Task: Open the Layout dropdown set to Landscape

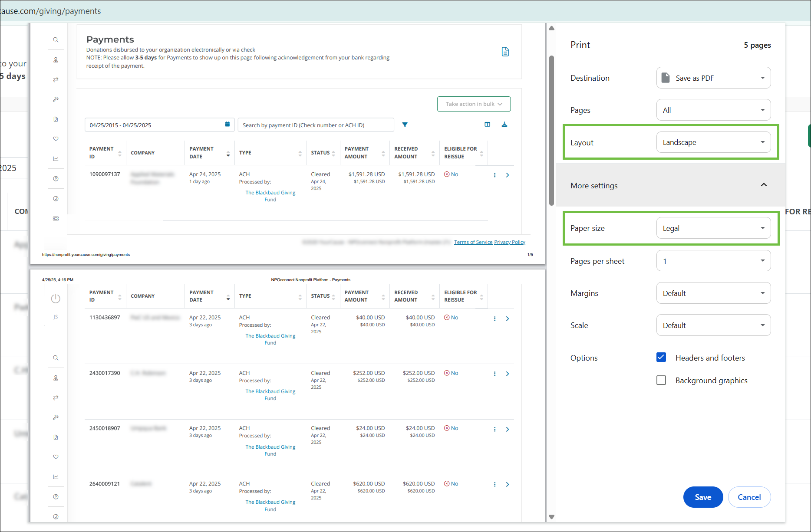Action: click(x=713, y=142)
